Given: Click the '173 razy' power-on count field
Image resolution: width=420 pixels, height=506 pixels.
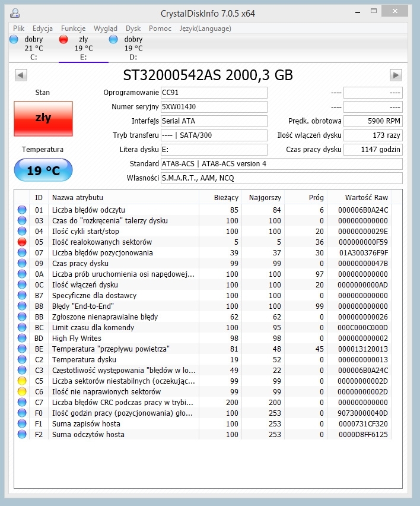Looking at the screenshot, I should pyautogui.click(x=373, y=135).
